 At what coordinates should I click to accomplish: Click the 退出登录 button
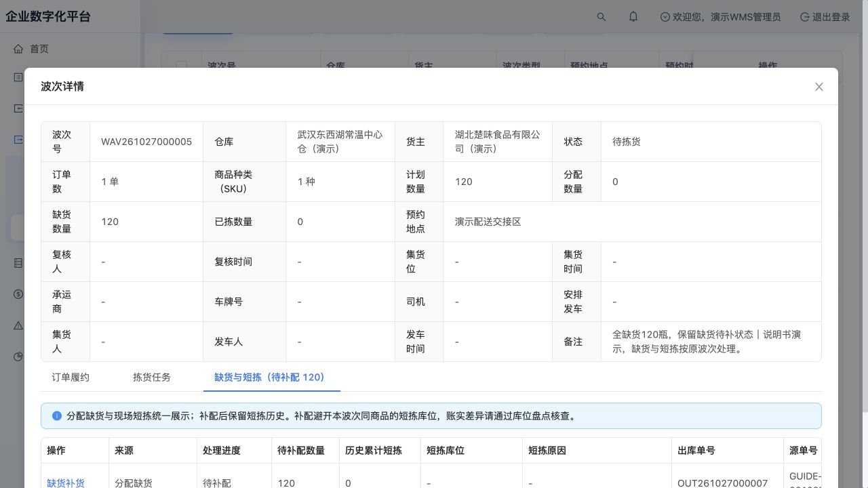(x=825, y=17)
